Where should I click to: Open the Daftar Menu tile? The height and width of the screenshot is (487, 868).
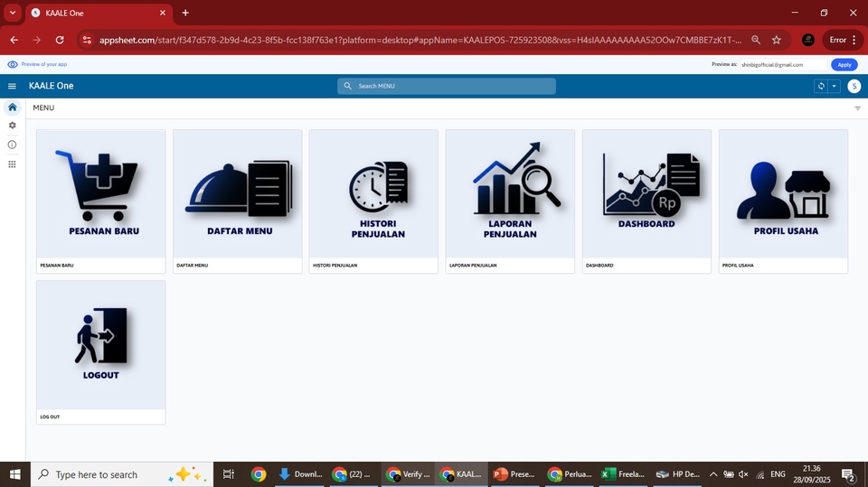coord(237,193)
